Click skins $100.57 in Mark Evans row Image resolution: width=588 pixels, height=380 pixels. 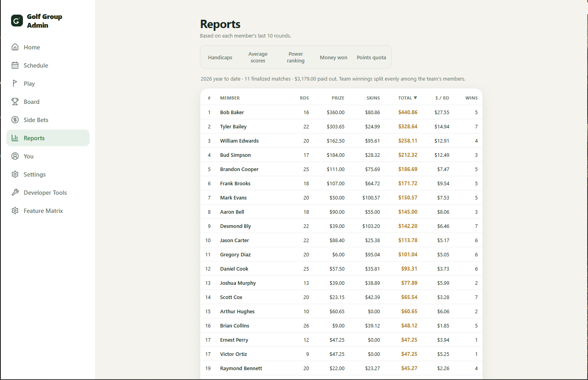point(371,198)
